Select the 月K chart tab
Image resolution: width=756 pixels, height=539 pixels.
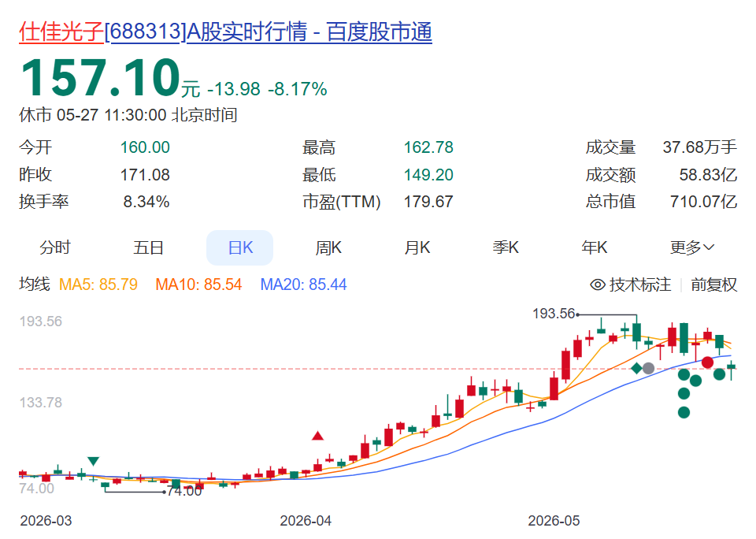pos(417,247)
